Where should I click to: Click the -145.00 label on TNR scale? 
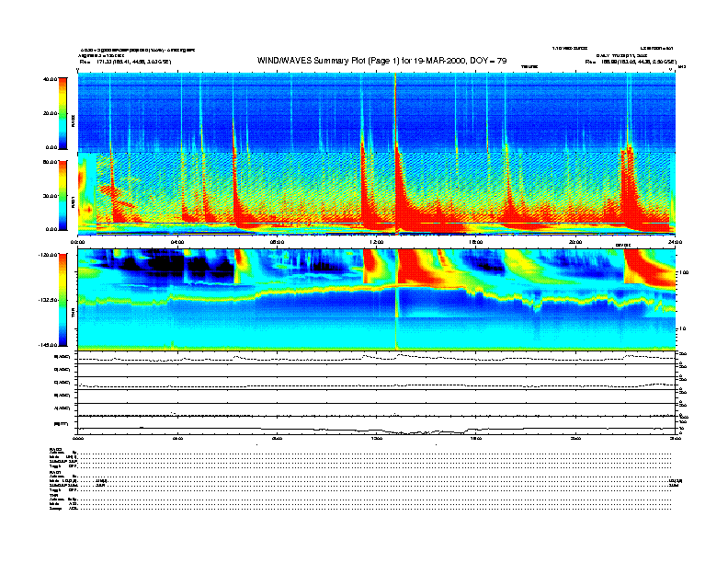point(49,345)
